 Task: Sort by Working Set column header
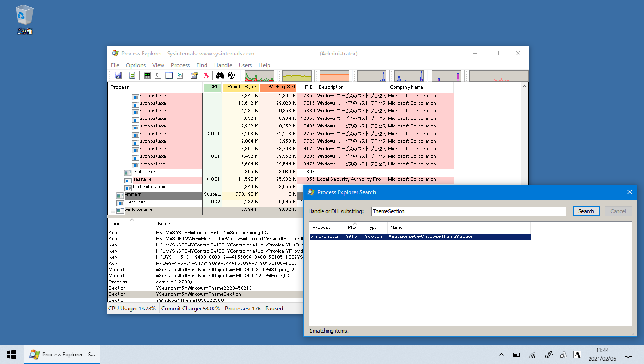pos(278,87)
